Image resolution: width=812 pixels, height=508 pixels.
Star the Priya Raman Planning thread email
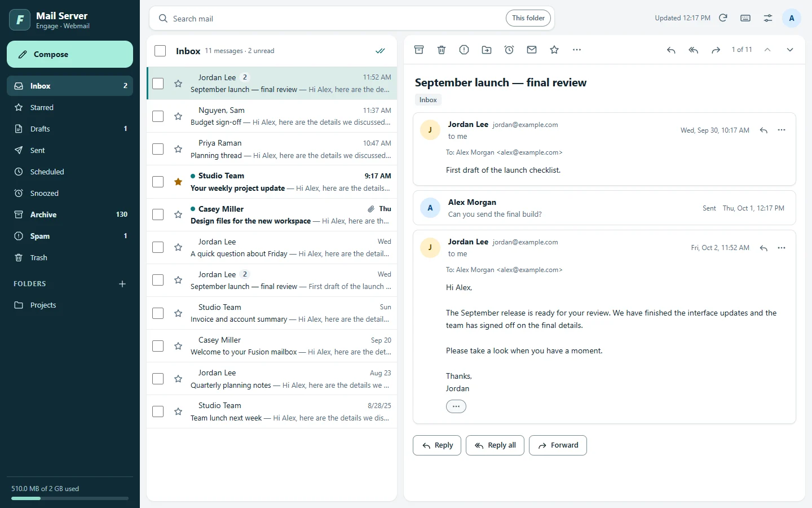(178, 149)
